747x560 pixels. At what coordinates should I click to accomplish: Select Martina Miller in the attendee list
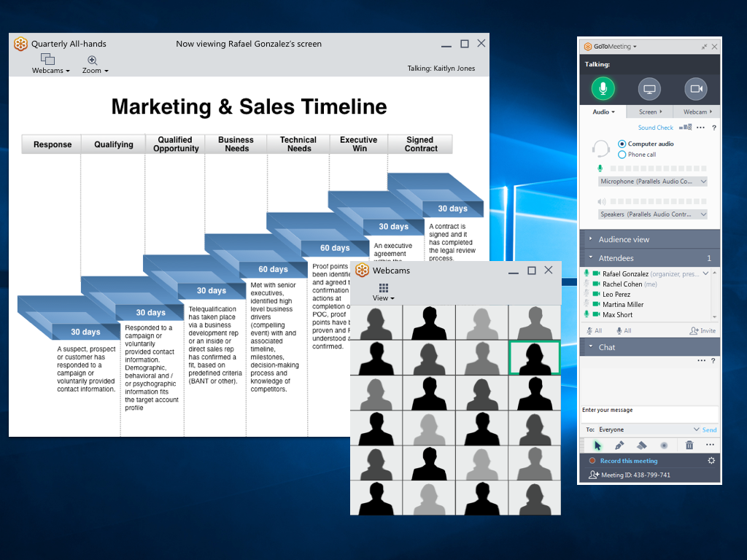623,305
